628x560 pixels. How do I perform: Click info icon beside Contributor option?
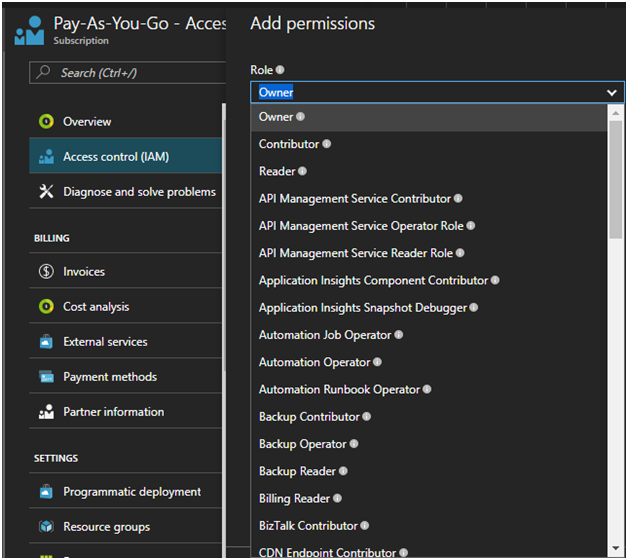click(x=326, y=144)
